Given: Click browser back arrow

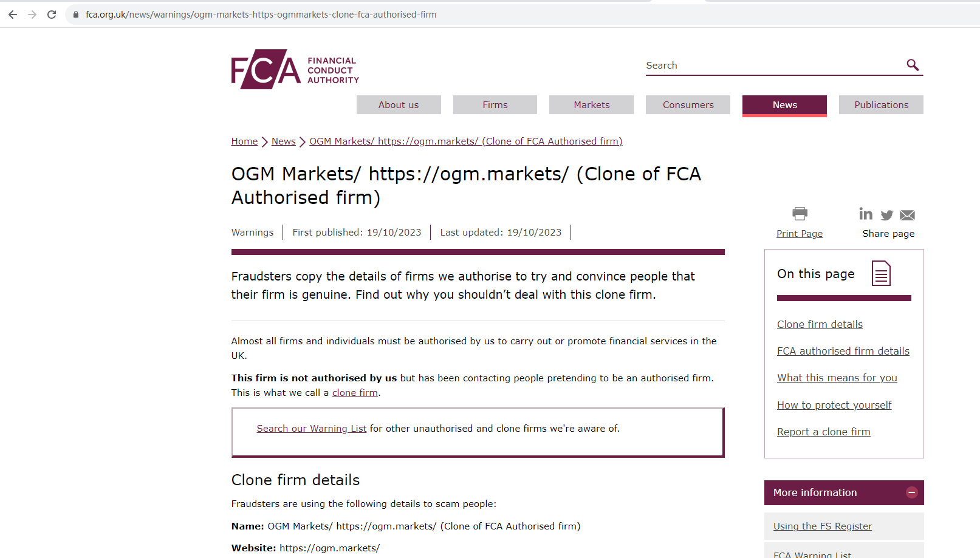Looking at the screenshot, I should tap(13, 15).
